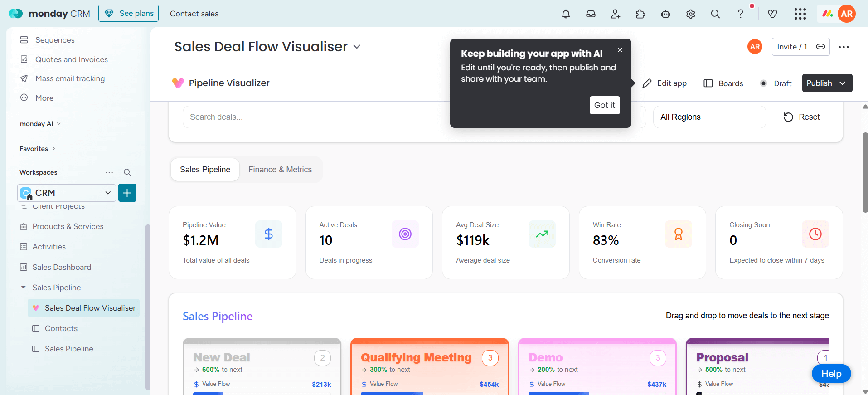Click the heart favorites icon in top bar
Viewport: 868px width, 395px height.
[x=773, y=14]
